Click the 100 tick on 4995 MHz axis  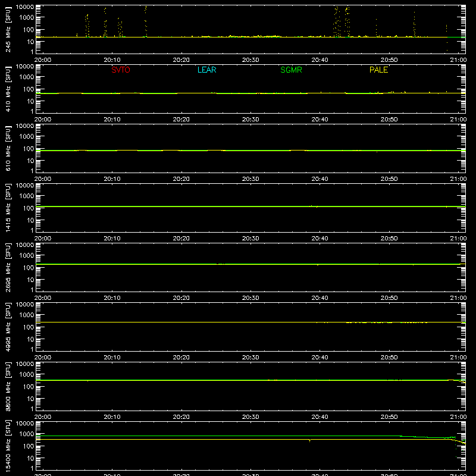click(28, 327)
